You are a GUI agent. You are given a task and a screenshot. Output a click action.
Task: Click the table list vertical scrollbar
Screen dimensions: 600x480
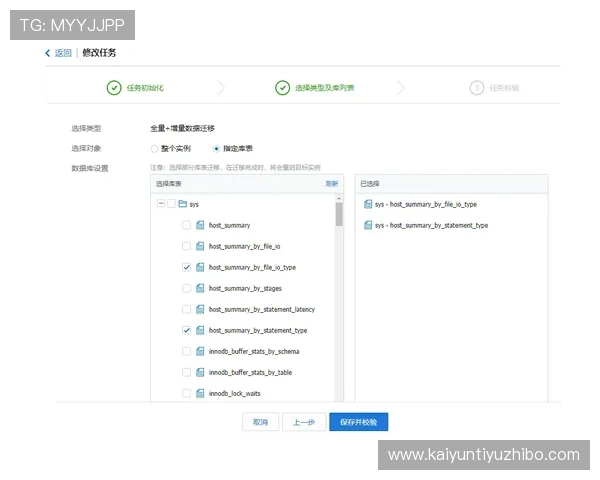[338, 215]
